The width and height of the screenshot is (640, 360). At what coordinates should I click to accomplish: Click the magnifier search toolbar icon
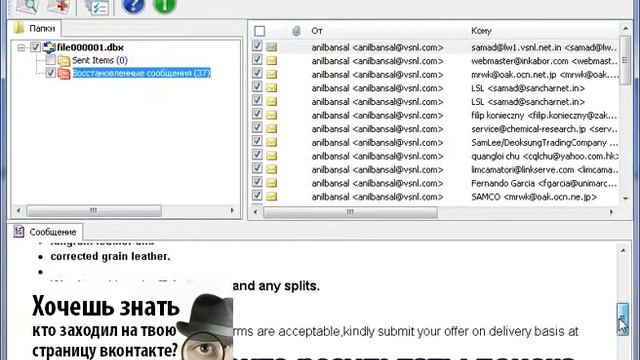coord(27,6)
